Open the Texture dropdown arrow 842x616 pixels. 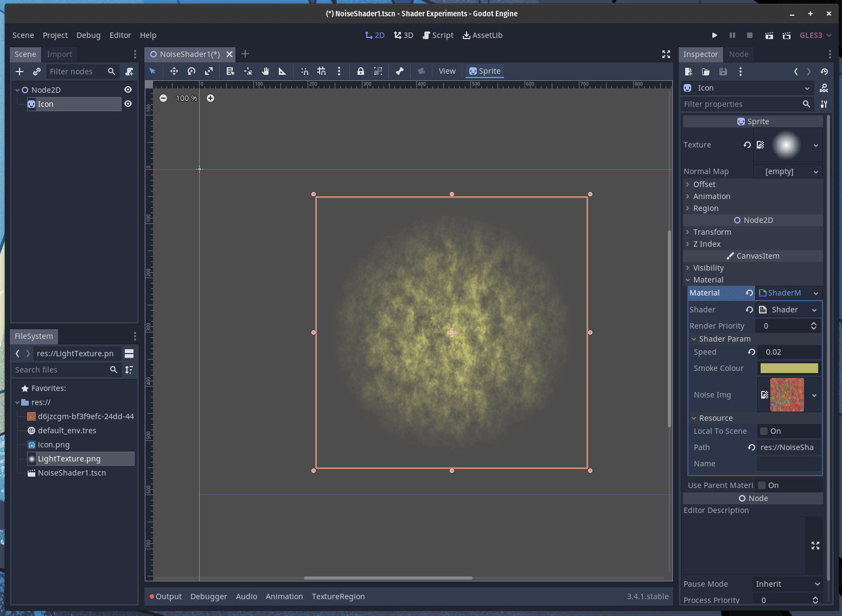815,145
